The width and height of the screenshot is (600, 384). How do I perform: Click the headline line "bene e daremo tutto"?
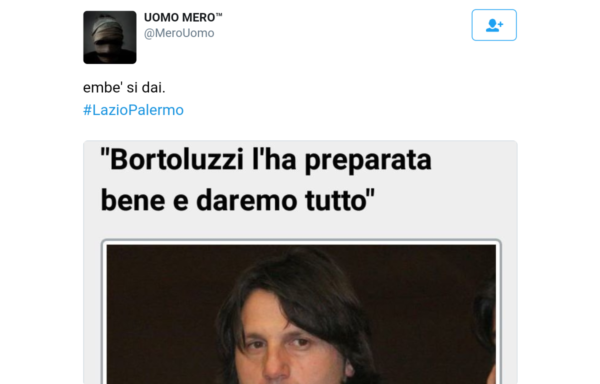pyautogui.click(x=238, y=200)
